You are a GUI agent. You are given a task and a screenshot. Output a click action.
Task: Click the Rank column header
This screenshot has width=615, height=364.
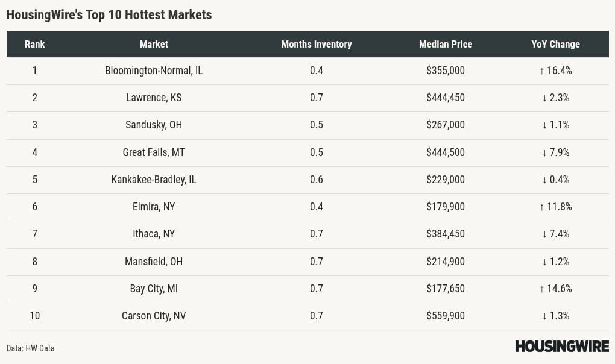pos(35,44)
